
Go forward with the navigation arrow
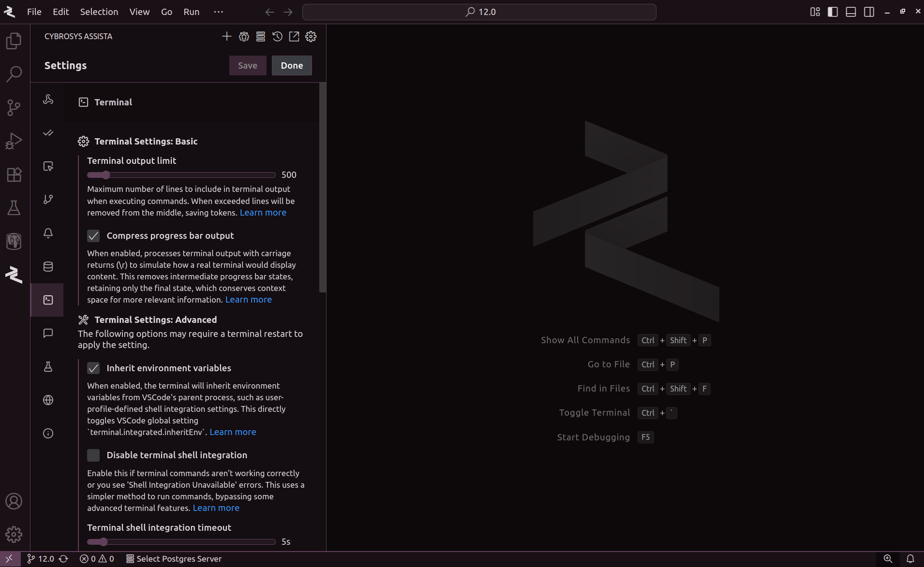click(x=288, y=12)
